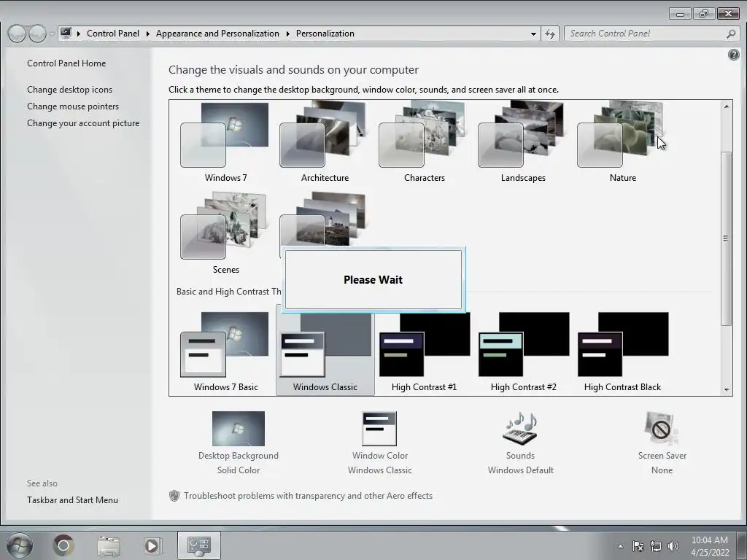Click the theme list scrollbar thumb
Viewport: 747px width, 560px height.
(726, 238)
